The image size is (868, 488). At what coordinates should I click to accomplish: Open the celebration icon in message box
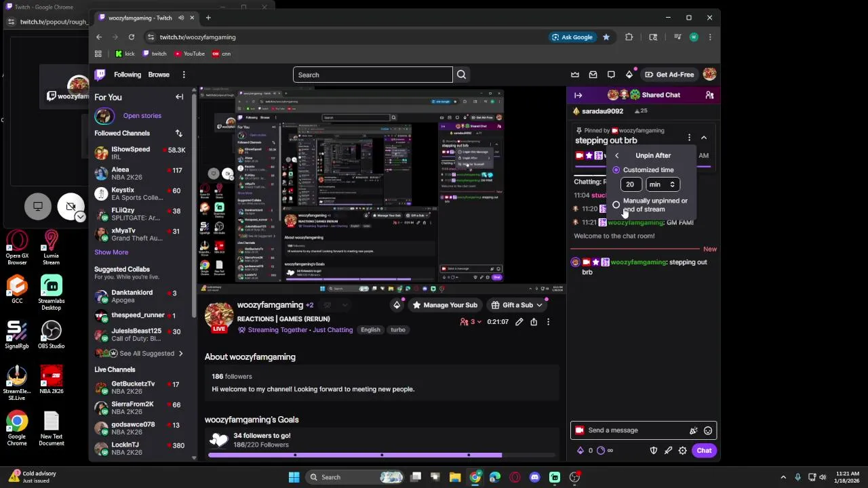(x=693, y=430)
